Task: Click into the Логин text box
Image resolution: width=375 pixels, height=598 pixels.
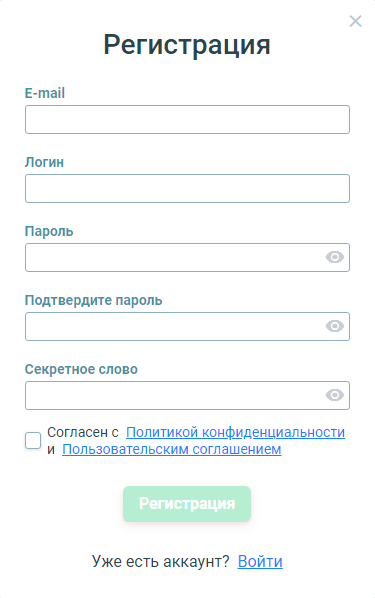Action: [x=187, y=188]
